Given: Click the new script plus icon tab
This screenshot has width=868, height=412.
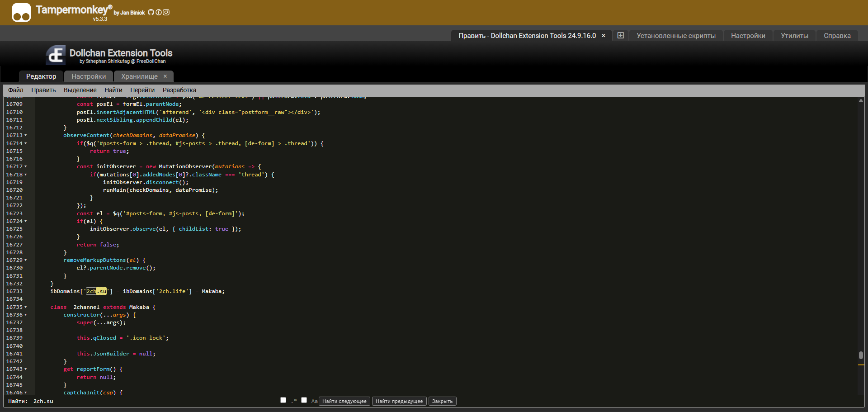Looking at the screenshot, I should pyautogui.click(x=621, y=35).
